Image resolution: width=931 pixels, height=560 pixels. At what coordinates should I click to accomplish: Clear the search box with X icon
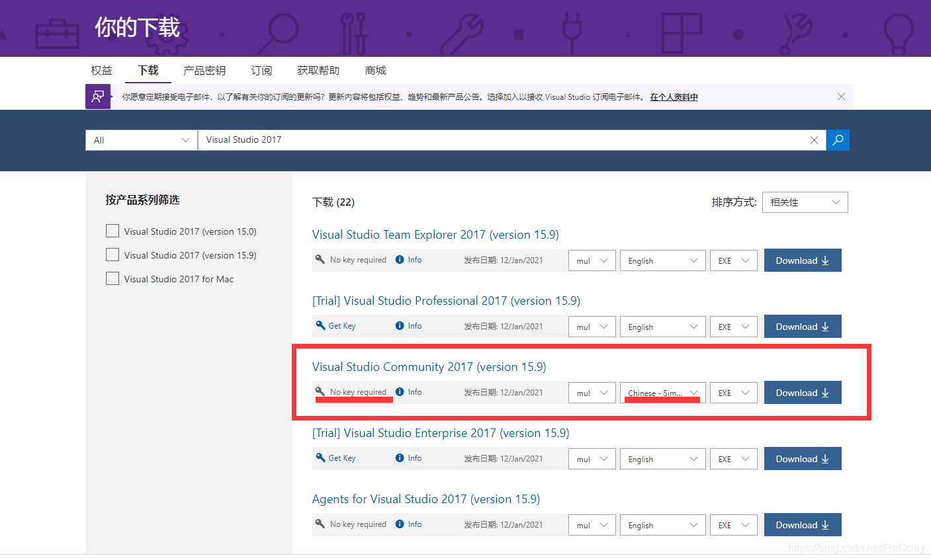814,140
